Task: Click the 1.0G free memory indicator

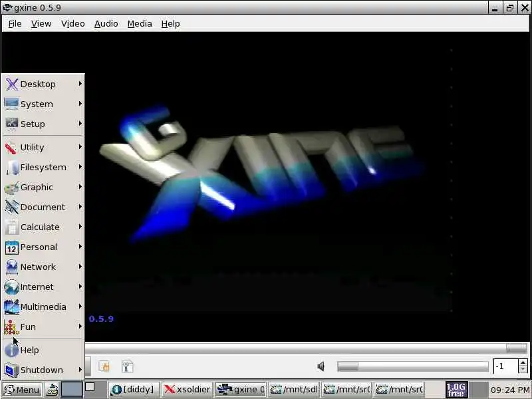Action: (456, 390)
